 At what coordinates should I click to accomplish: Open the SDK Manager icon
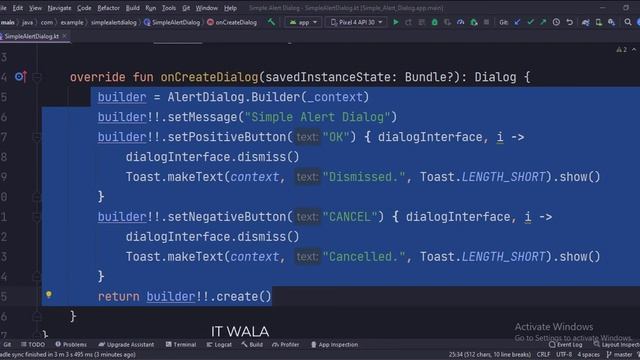611,22
